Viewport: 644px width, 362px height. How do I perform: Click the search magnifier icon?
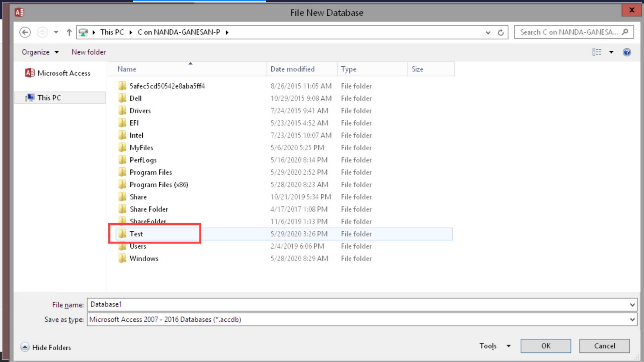coord(625,32)
